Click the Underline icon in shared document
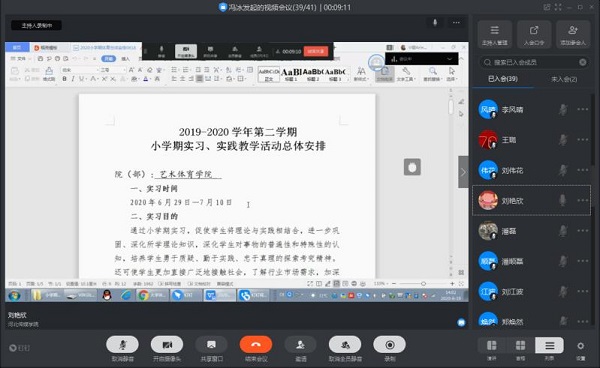This screenshot has height=368, width=600. click(x=81, y=79)
